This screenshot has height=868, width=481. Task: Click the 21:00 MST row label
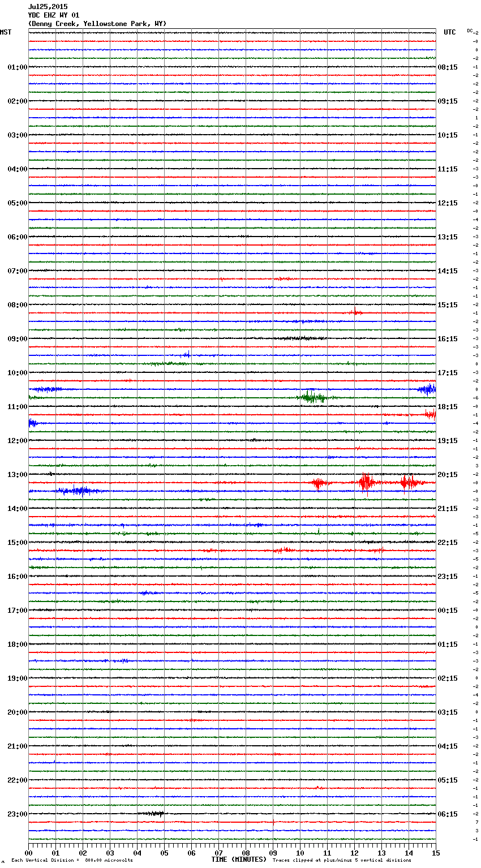click(18, 746)
